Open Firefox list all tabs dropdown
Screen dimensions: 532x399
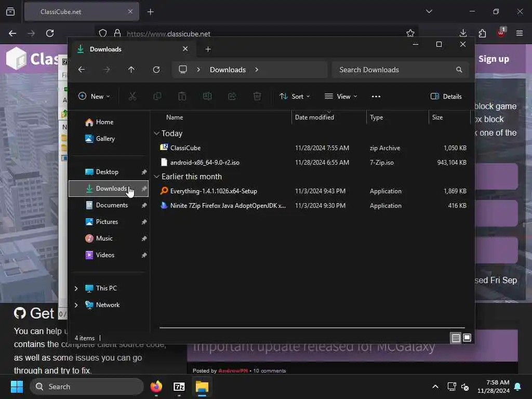(x=429, y=11)
